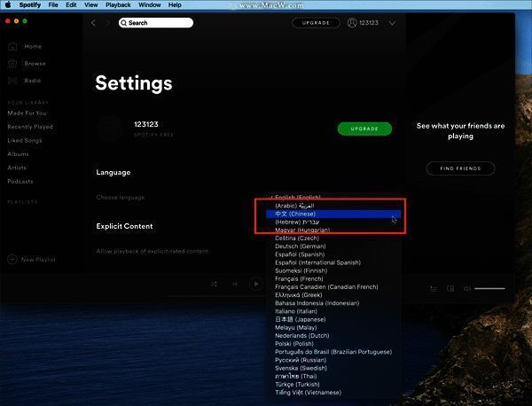Select 日本語 (Japanese) language option
The image size is (532, 406).
tap(333, 319)
